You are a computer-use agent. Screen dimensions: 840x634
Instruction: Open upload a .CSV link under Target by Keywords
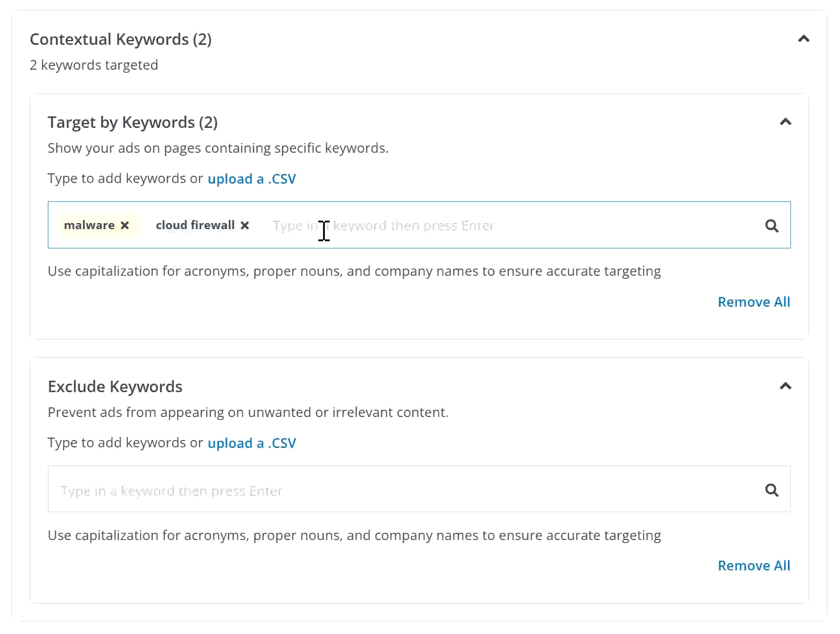(x=252, y=179)
